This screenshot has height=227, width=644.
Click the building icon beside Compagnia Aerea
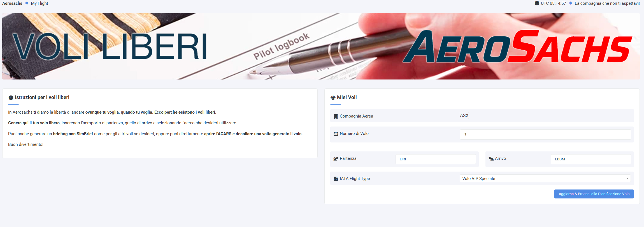(336, 116)
